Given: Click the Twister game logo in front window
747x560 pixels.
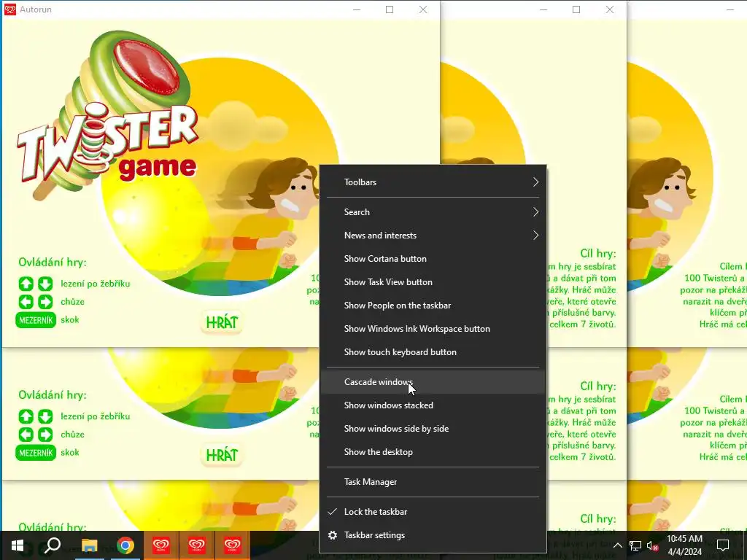Looking at the screenshot, I should (109, 117).
